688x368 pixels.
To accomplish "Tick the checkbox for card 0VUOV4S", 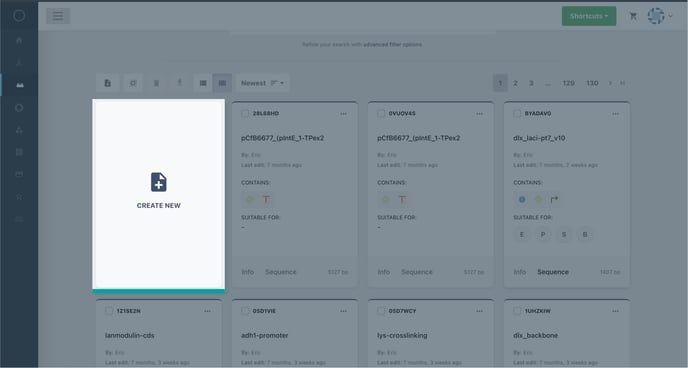I will click(381, 114).
